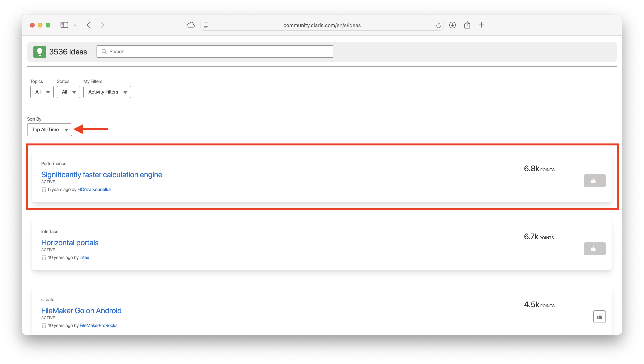This screenshot has width=644, height=364.
Task: Change the Top All-Time sort dropdown
Action: (x=50, y=130)
